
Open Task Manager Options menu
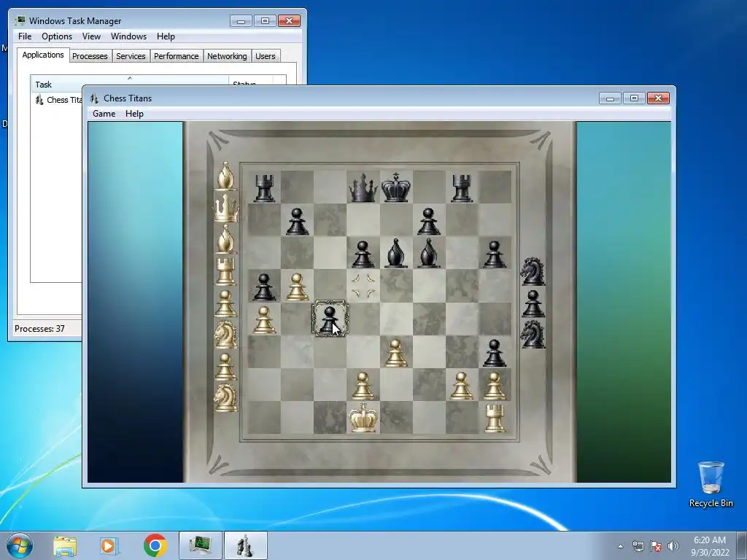57,36
